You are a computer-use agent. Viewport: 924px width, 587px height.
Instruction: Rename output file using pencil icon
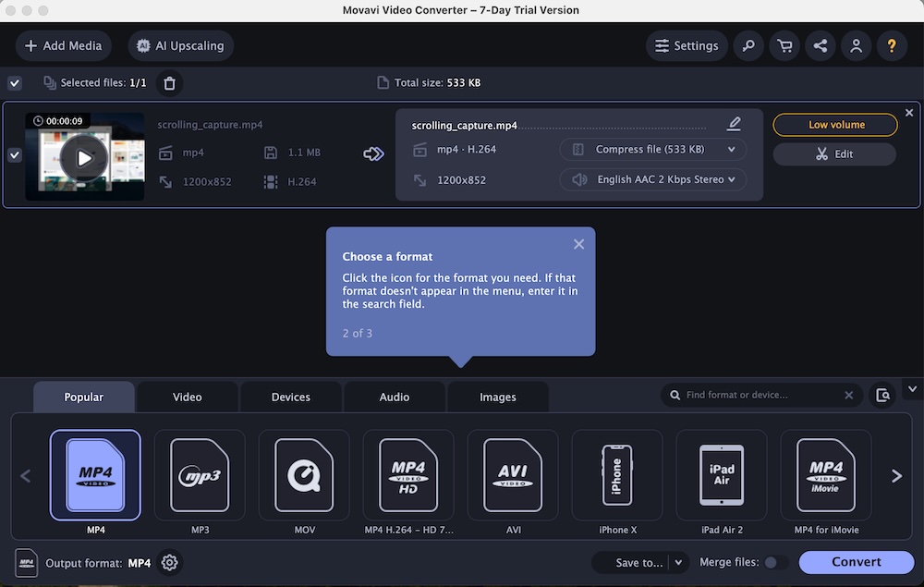pos(734,124)
